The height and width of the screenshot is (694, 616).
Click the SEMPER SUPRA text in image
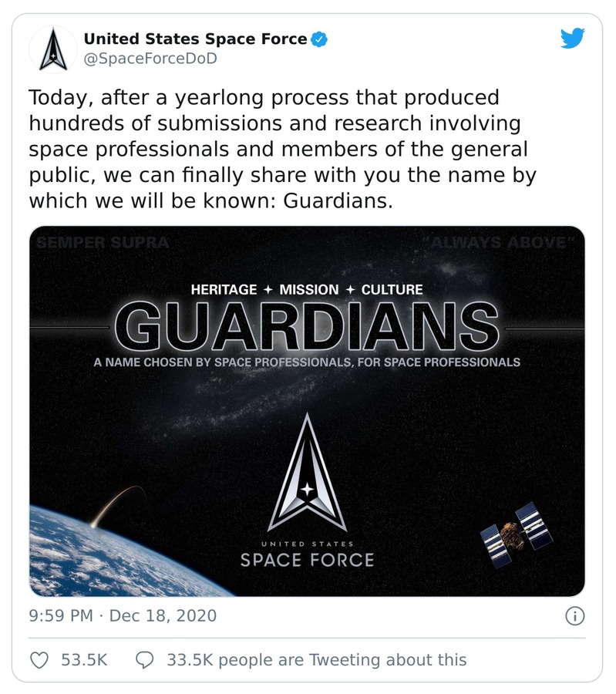pyautogui.click(x=103, y=242)
